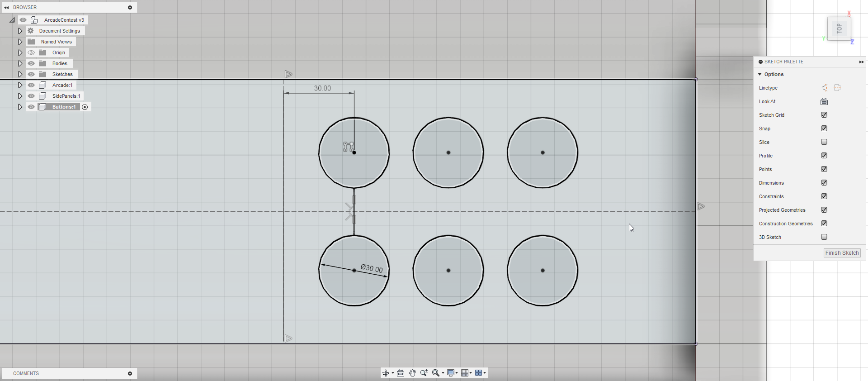Image resolution: width=868 pixels, height=381 pixels.
Task: Open Zoom Window options dropdown arrow
Action: coord(443,373)
